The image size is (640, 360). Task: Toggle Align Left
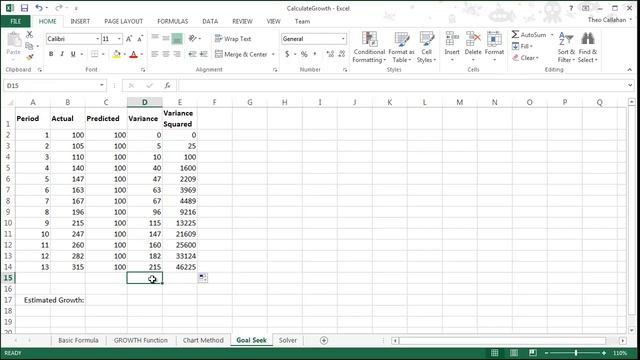[x=155, y=54]
